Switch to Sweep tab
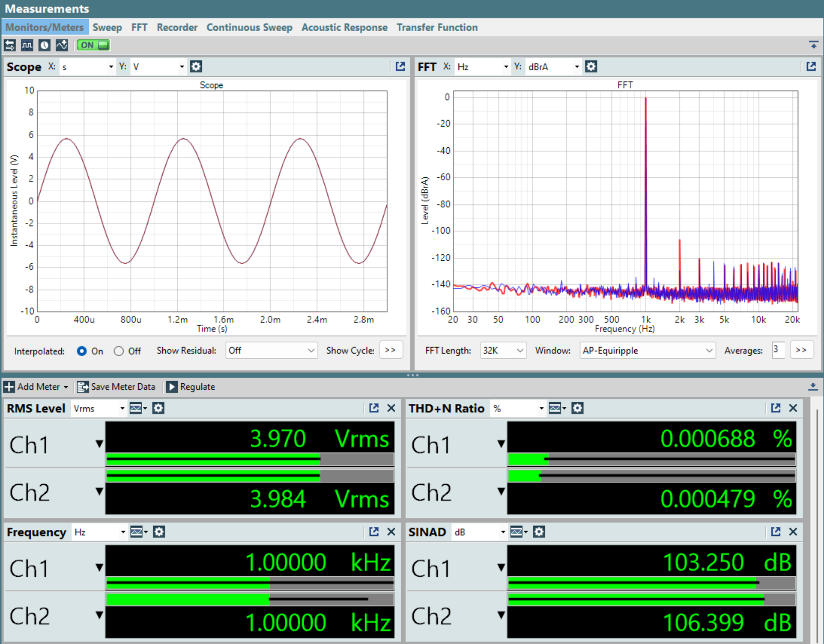The width and height of the screenshot is (824, 644). click(107, 27)
